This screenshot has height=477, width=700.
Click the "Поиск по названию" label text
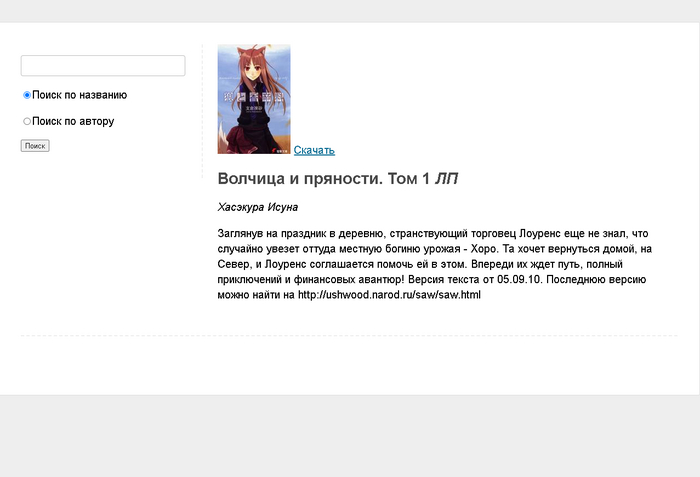(79, 95)
